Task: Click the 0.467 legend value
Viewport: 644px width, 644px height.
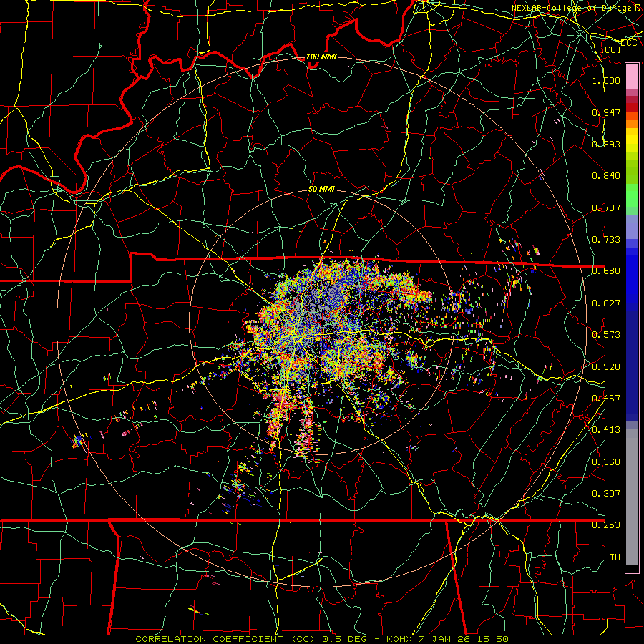Action: [x=606, y=398]
